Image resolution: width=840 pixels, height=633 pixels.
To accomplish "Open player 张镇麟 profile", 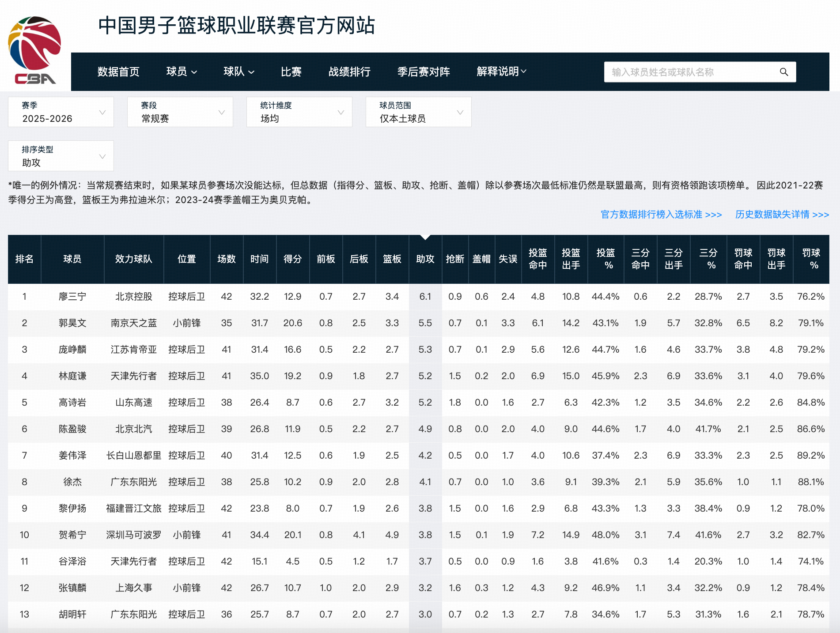I will 72,588.
